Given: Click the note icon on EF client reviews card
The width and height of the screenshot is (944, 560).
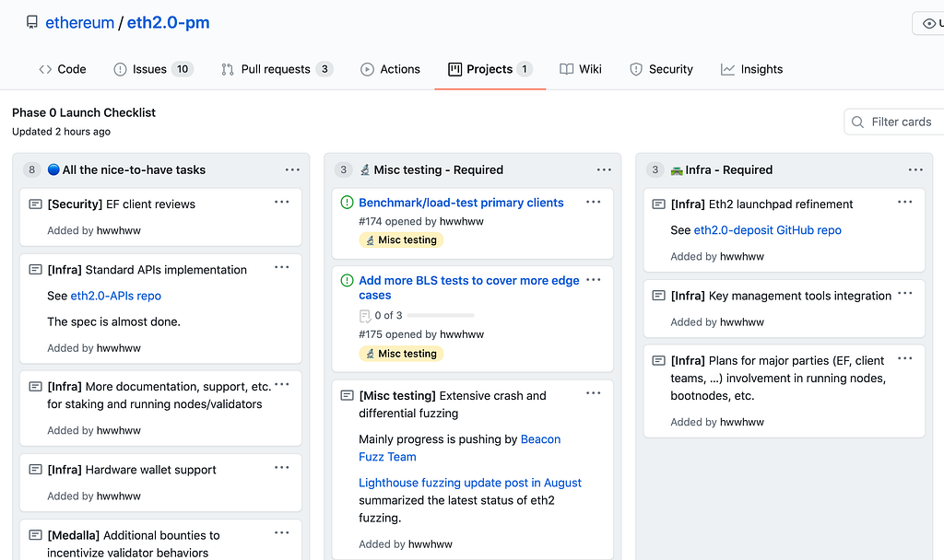Looking at the screenshot, I should (x=35, y=204).
